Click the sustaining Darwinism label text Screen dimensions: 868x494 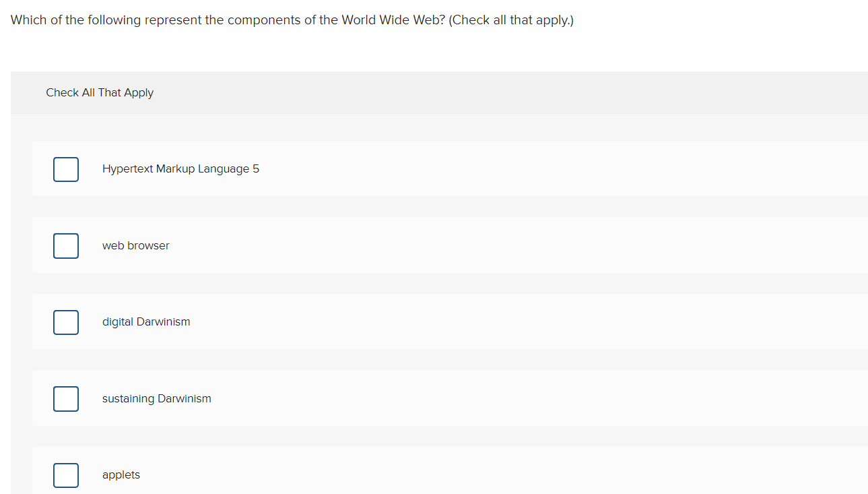pyautogui.click(x=156, y=398)
